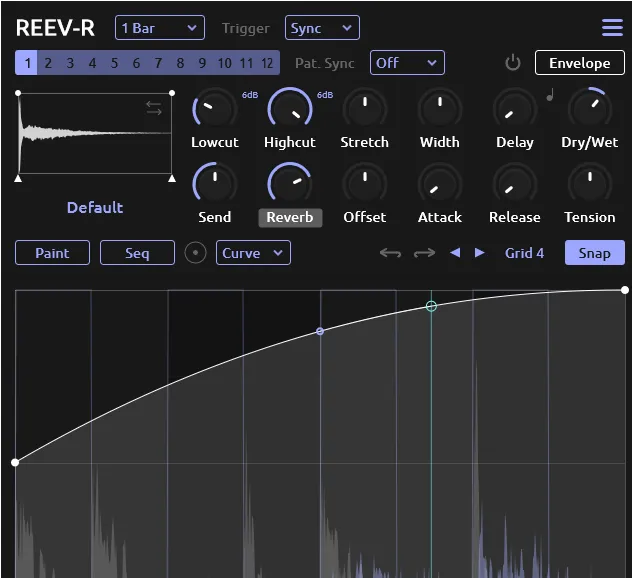Click the REEV-R logo
This screenshot has height=578, width=632.
click(55, 28)
